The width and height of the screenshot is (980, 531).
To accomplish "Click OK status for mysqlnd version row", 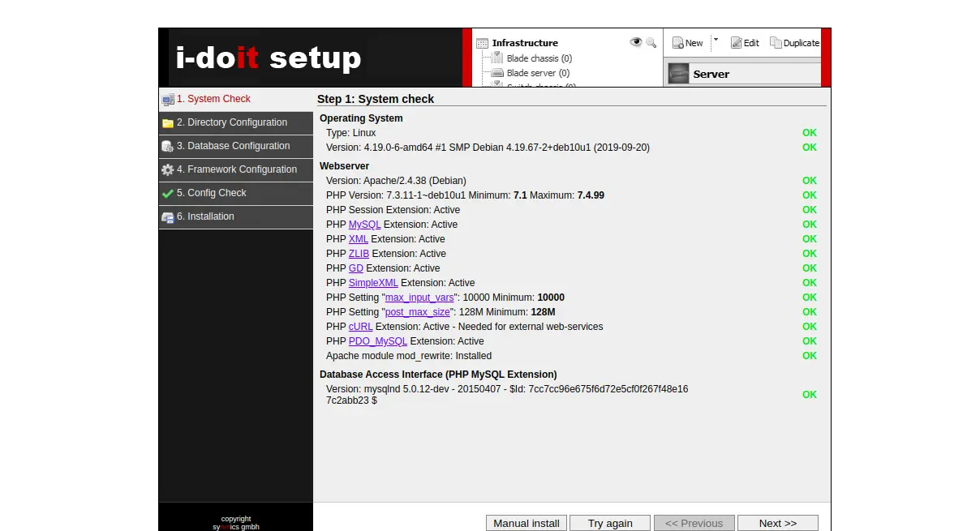I will tap(810, 395).
